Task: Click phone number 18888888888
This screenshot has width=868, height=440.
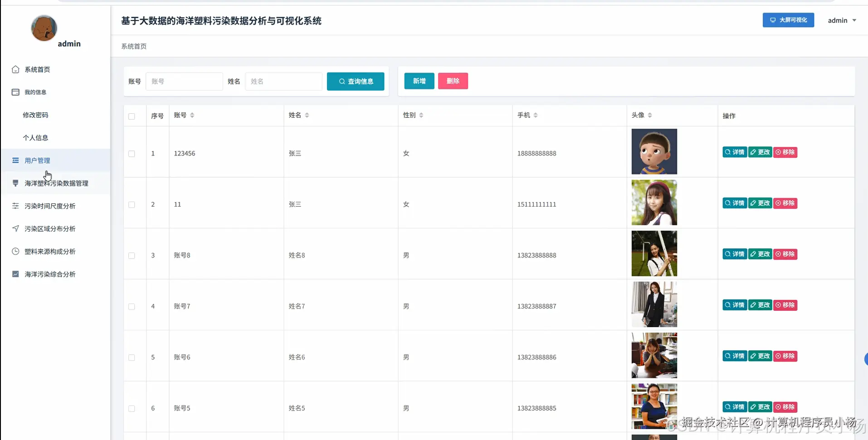Action: [x=536, y=154]
